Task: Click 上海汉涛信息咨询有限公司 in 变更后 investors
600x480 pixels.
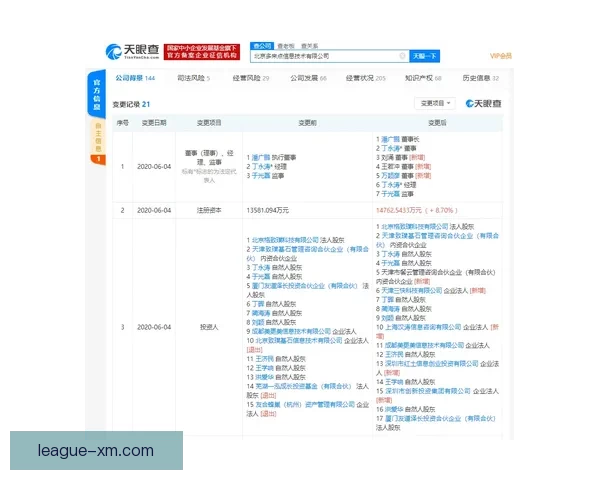Action: tap(423, 327)
